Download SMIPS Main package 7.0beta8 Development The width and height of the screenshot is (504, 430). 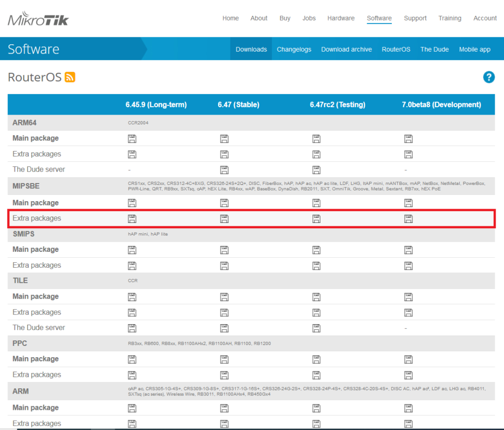coord(409,250)
